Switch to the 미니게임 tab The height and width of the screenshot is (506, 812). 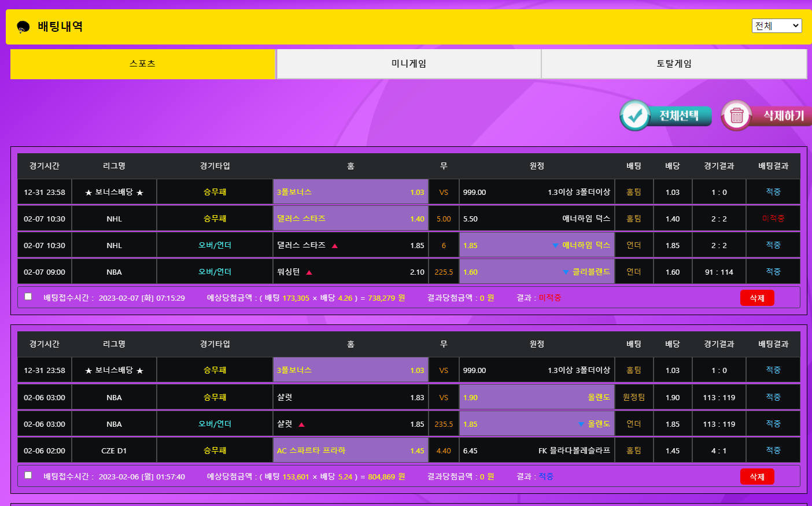(x=409, y=64)
